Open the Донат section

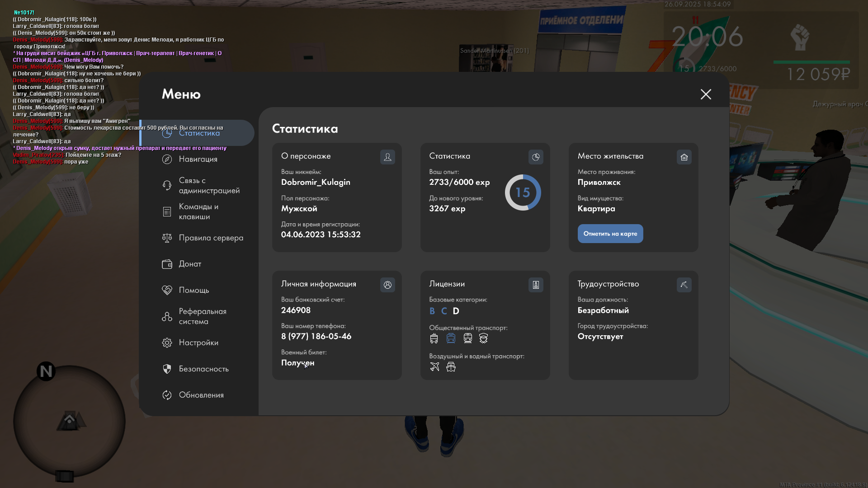tap(190, 264)
